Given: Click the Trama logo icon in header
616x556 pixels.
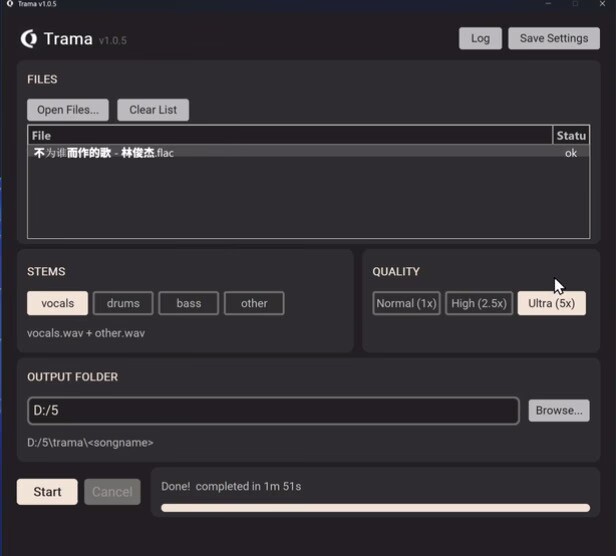Looking at the screenshot, I should 29,39.
